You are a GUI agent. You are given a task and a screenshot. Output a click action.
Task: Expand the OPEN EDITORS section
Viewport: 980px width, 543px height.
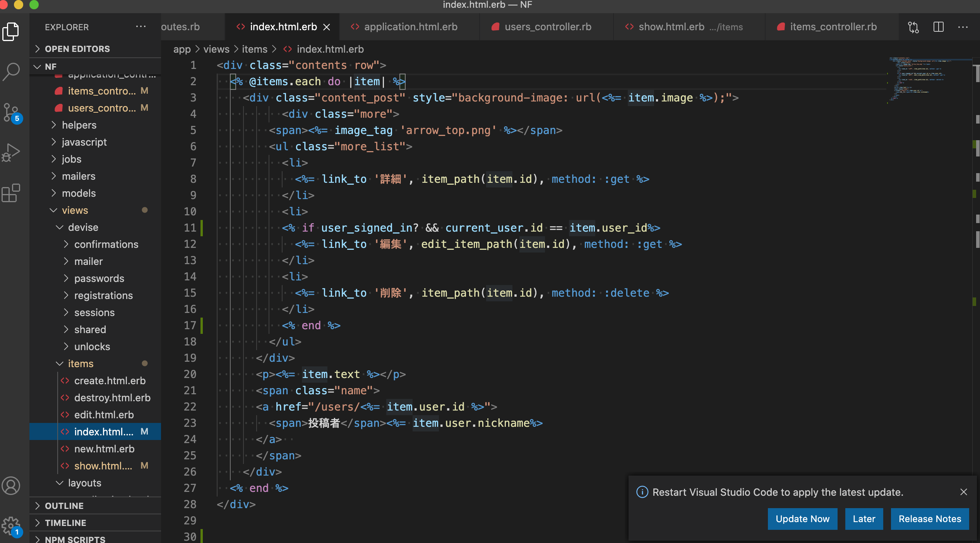(77, 49)
